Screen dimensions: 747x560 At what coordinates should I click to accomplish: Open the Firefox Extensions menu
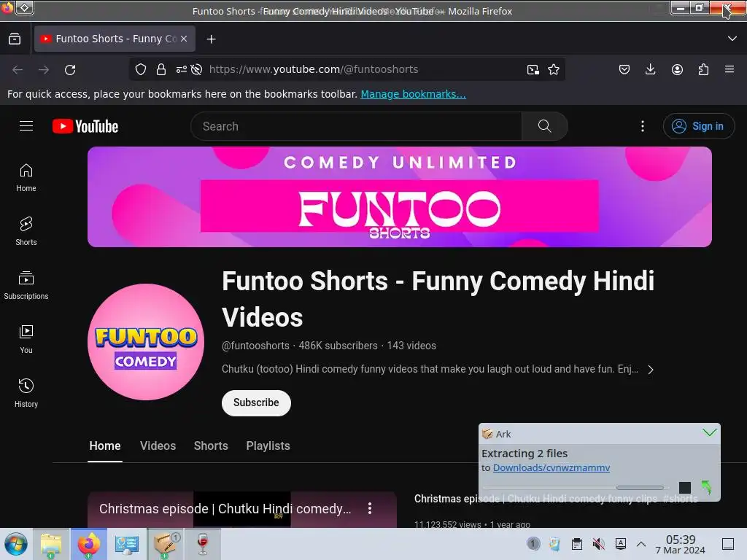[703, 69]
